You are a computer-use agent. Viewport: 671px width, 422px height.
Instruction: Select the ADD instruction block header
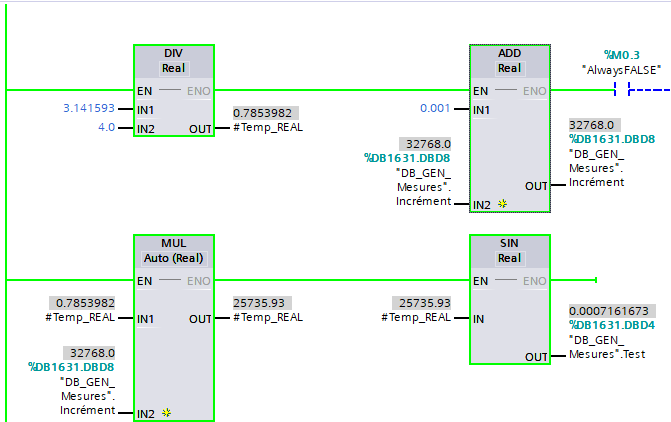pos(509,52)
